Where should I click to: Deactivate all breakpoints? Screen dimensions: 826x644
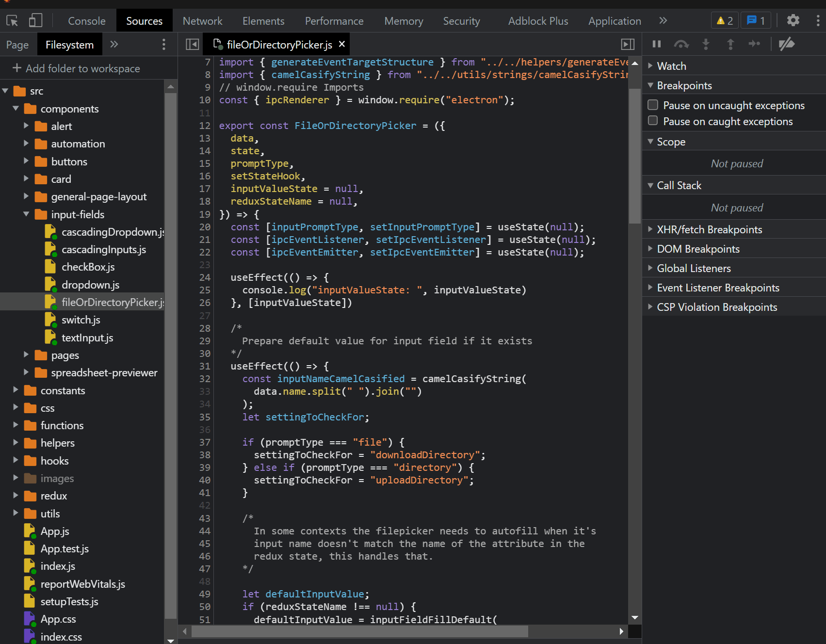click(x=787, y=44)
